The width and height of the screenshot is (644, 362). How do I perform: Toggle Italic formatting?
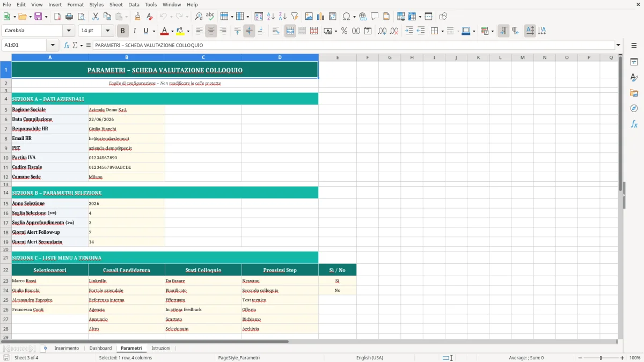click(x=134, y=31)
